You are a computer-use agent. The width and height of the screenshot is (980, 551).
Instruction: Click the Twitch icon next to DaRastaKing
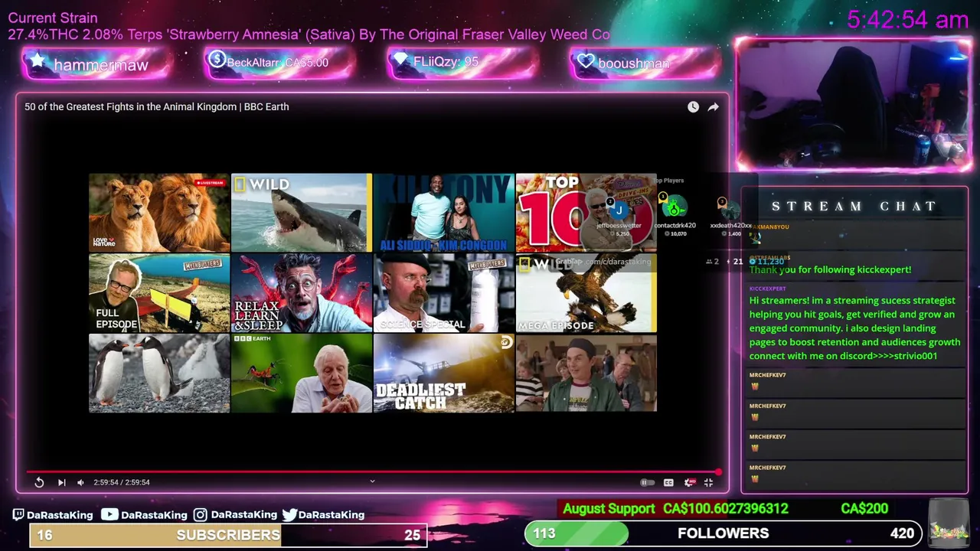[18, 515]
